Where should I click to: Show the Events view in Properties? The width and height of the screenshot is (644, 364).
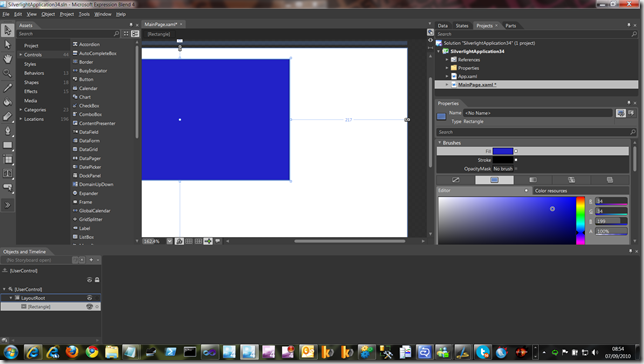pos(631,113)
